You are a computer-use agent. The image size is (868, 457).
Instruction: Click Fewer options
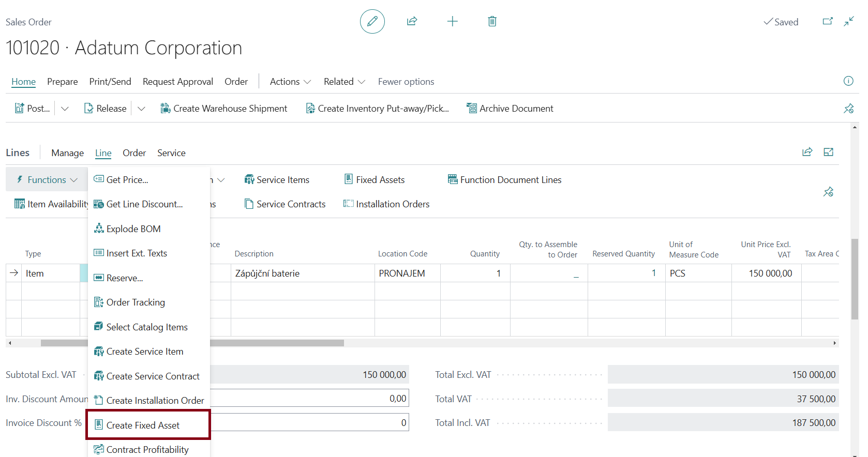point(406,82)
